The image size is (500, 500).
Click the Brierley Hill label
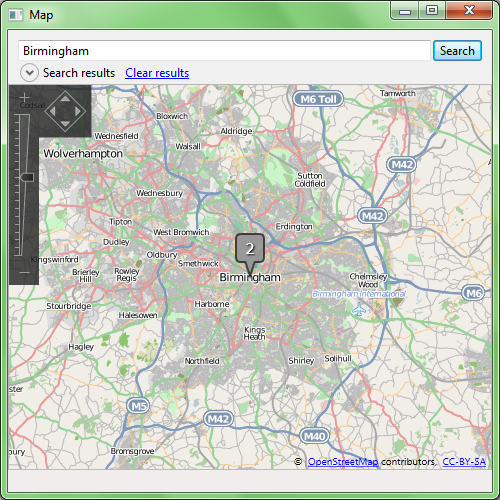coord(86,276)
